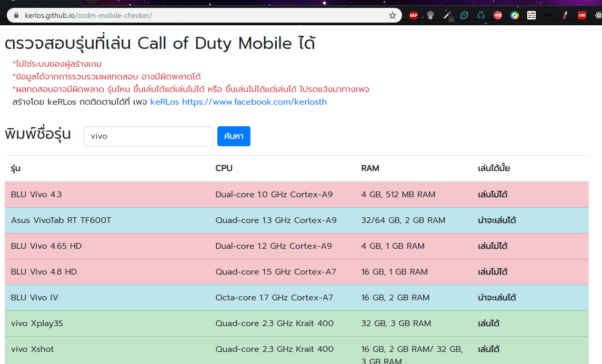Click น่าจะเล่นได้ status for BLU Vivo IV
Screen dimensions: 602x364
click(x=497, y=297)
